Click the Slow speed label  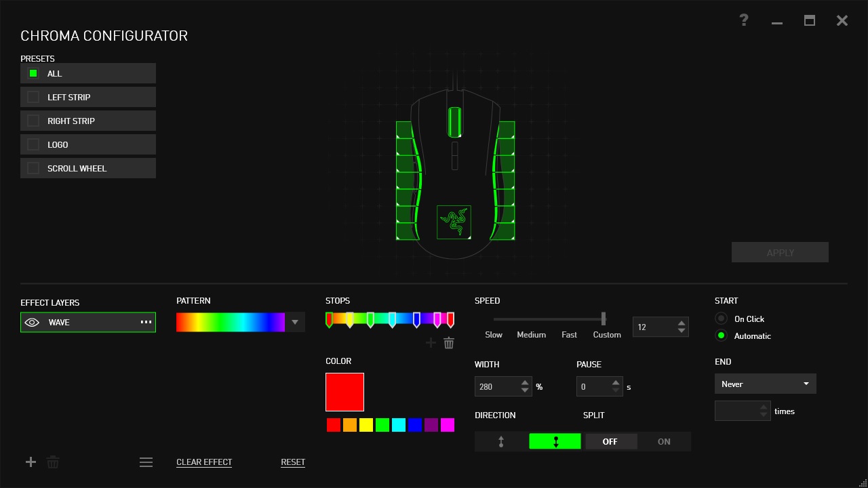point(494,335)
